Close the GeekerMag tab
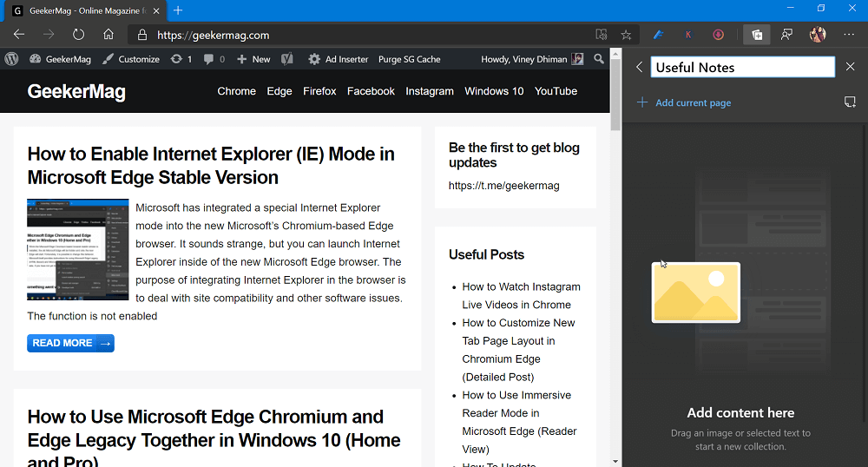The width and height of the screenshot is (868, 467). pos(156,10)
